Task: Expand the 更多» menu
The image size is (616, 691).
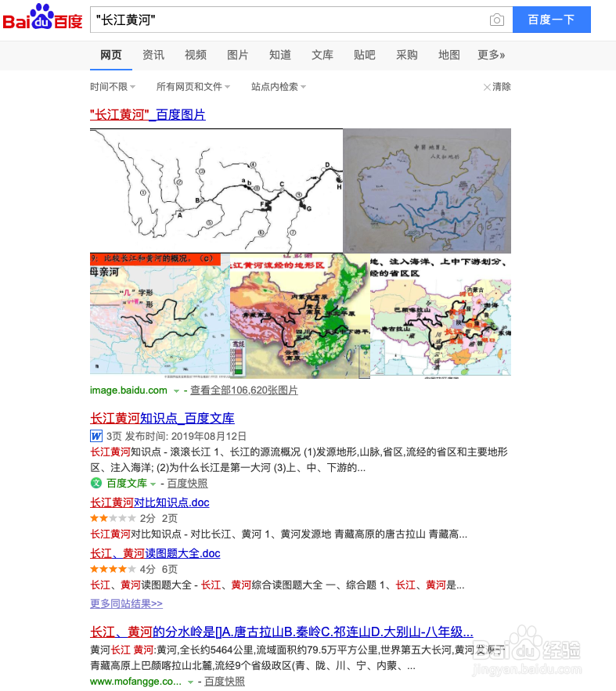Action: point(492,55)
